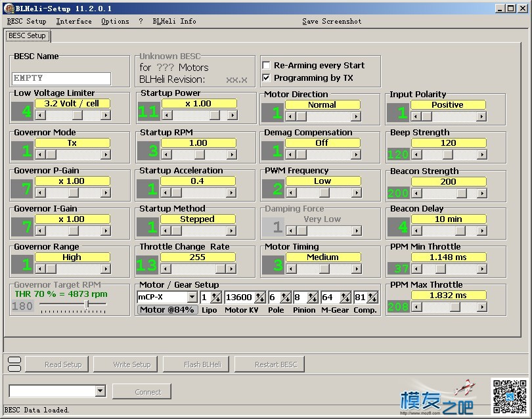
Task: Click the M-Gear stepper arrows
Action: (345, 298)
